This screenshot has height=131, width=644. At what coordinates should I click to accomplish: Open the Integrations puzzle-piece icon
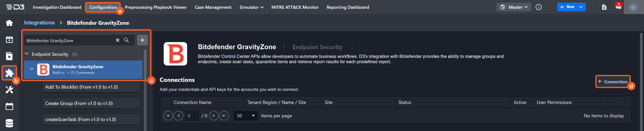(x=9, y=73)
